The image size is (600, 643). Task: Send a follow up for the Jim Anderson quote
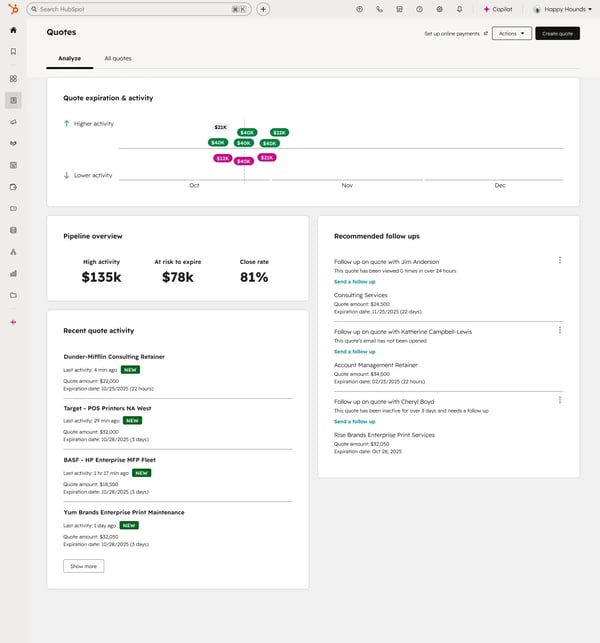(x=355, y=282)
